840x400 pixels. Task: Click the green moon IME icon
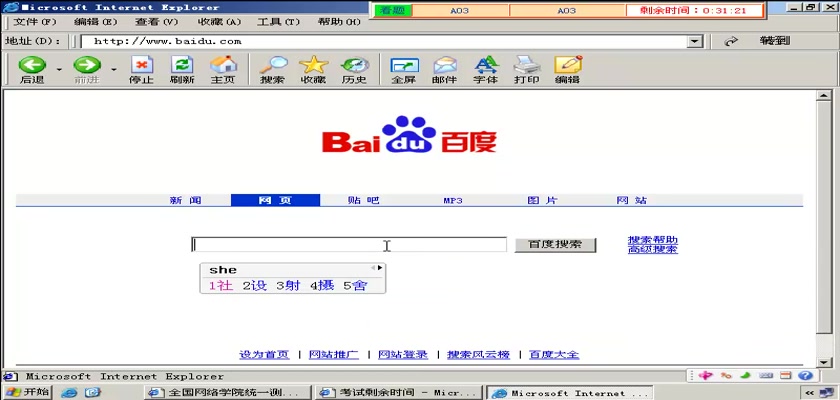pyautogui.click(x=746, y=376)
